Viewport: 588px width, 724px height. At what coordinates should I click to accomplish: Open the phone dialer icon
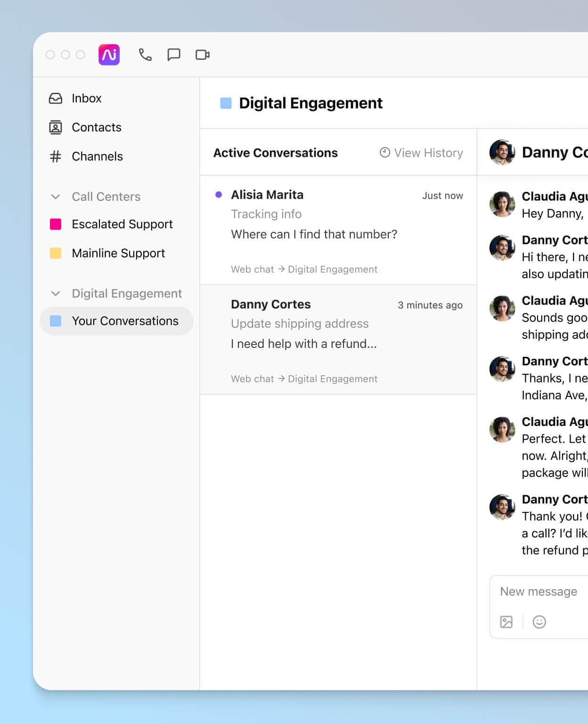pos(145,54)
